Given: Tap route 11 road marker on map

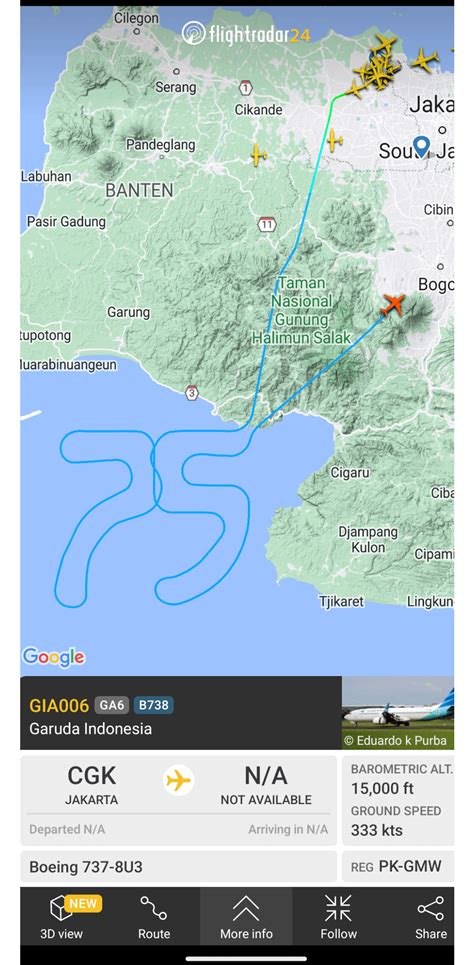Looking at the screenshot, I should [267, 224].
